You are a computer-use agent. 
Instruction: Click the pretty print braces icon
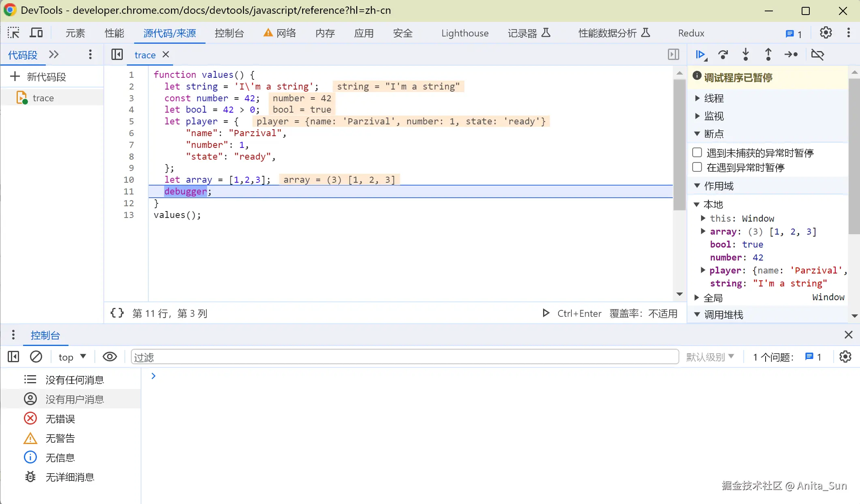117,313
